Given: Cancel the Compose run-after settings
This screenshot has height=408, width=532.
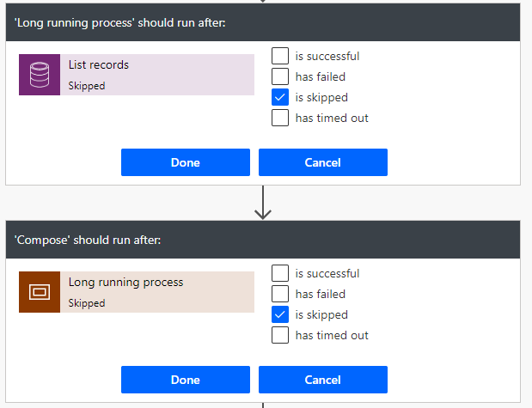Looking at the screenshot, I should click(322, 380).
